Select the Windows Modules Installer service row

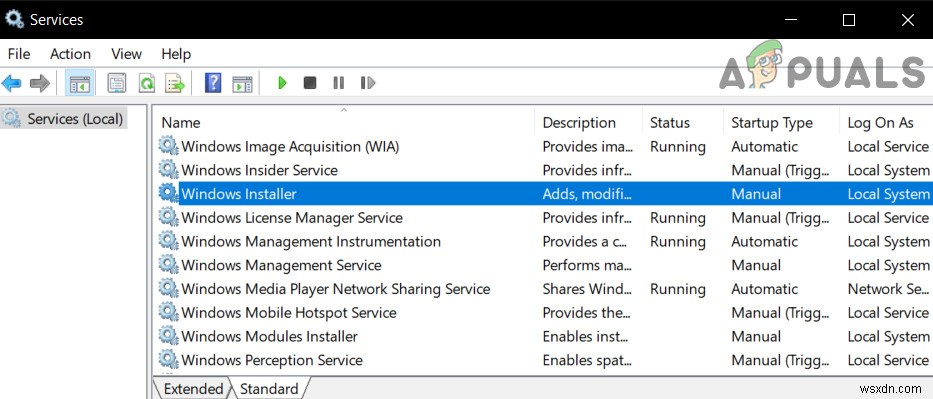coord(544,337)
